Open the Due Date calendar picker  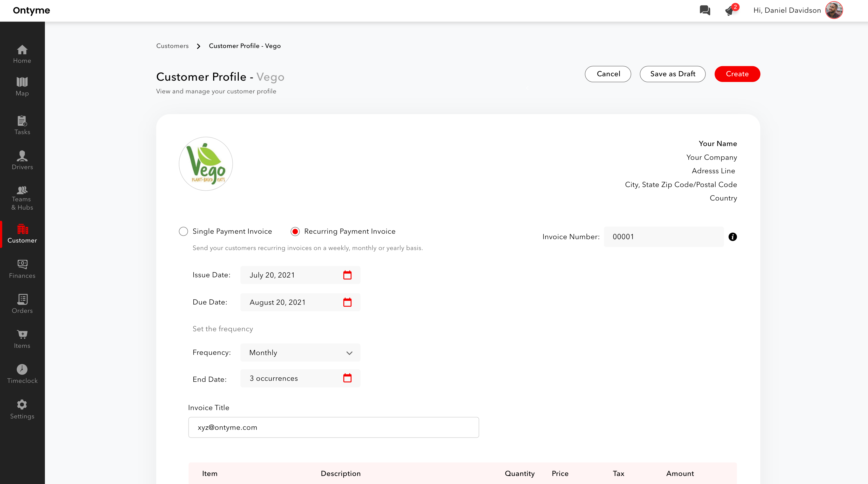347,302
